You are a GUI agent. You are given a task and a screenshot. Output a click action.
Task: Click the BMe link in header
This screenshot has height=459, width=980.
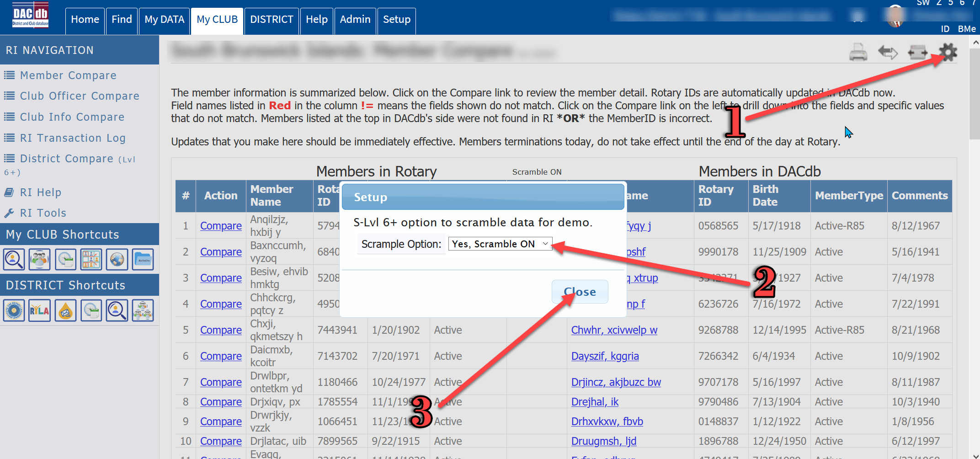coord(967,29)
